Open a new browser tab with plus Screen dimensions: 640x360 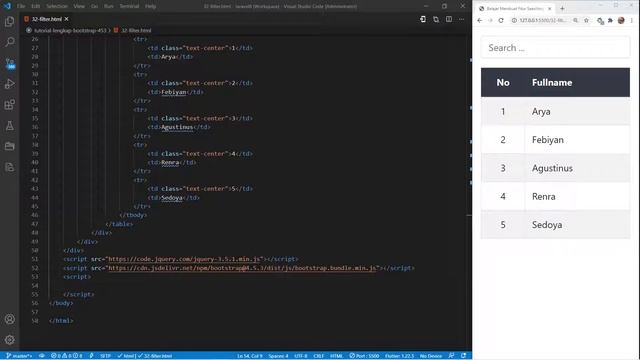pyautogui.click(x=562, y=9)
